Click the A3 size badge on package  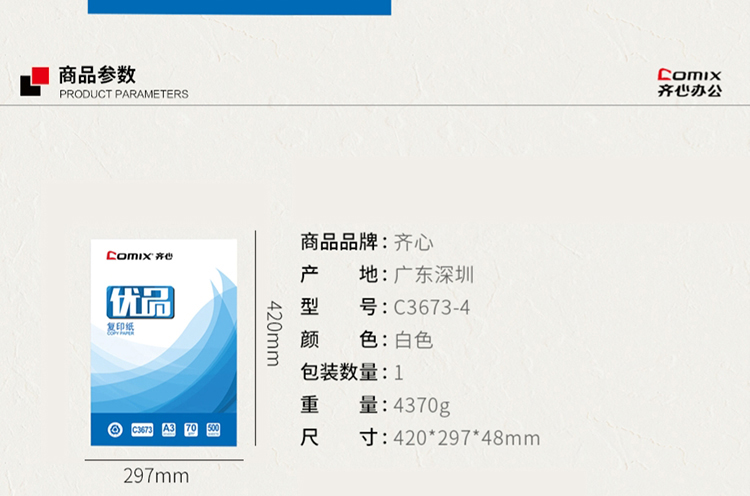point(169,430)
